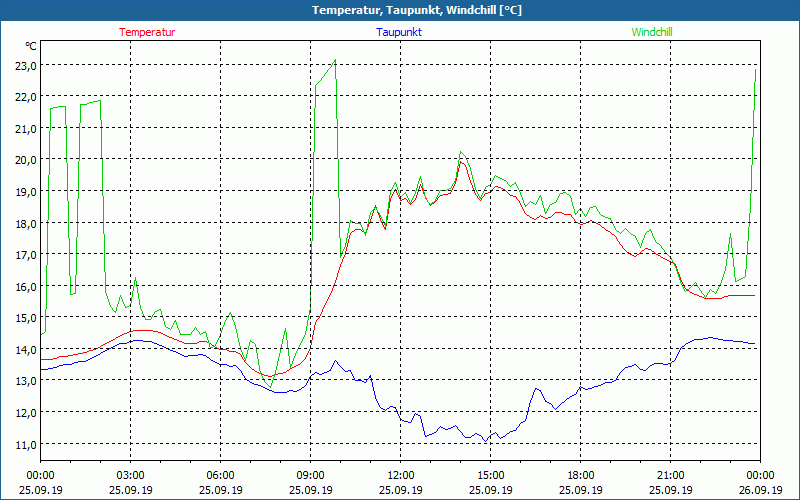This screenshot has width=800, height=500.
Task: Choose the 12:00 time axis label
Action: 400,475
